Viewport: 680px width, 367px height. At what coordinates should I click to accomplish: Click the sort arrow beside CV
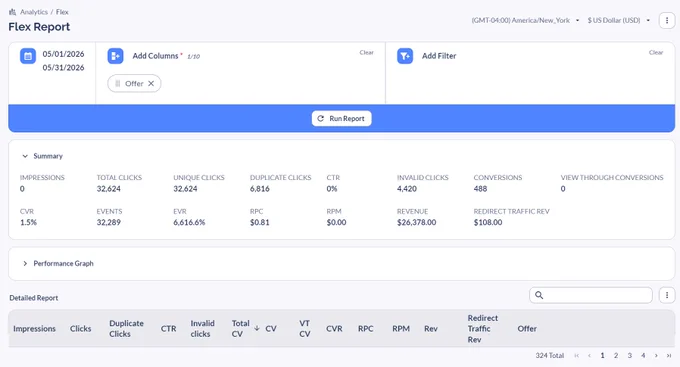pyautogui.click(x=257, y=328)
